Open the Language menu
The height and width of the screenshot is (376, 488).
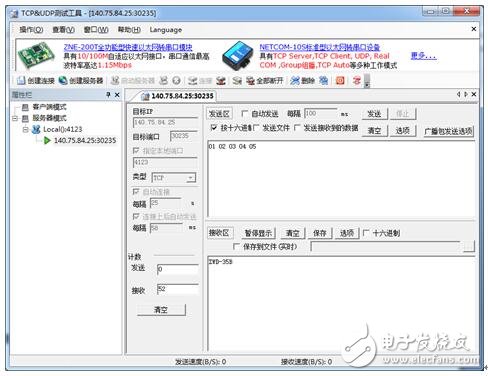(166, 30)
